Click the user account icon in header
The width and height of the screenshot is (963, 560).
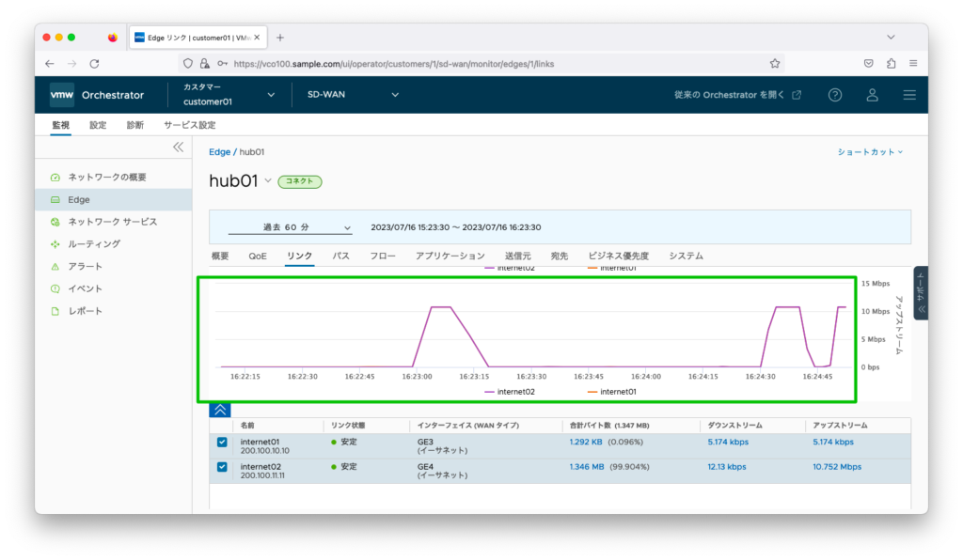872,94
